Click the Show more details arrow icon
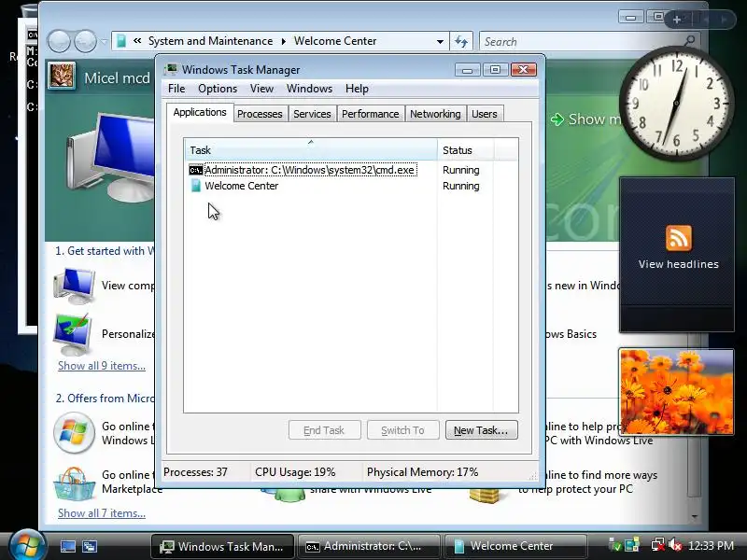 tap(557, 119)
